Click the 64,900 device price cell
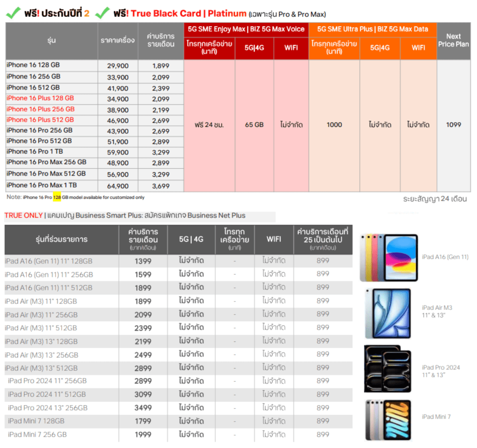Viewport: 477px width, 448px height. (118, 186)
